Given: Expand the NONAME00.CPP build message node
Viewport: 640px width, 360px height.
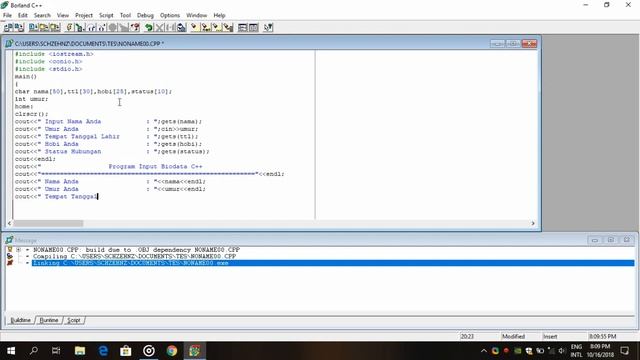Looking at the screenshot, I should [x=19, y=249].
